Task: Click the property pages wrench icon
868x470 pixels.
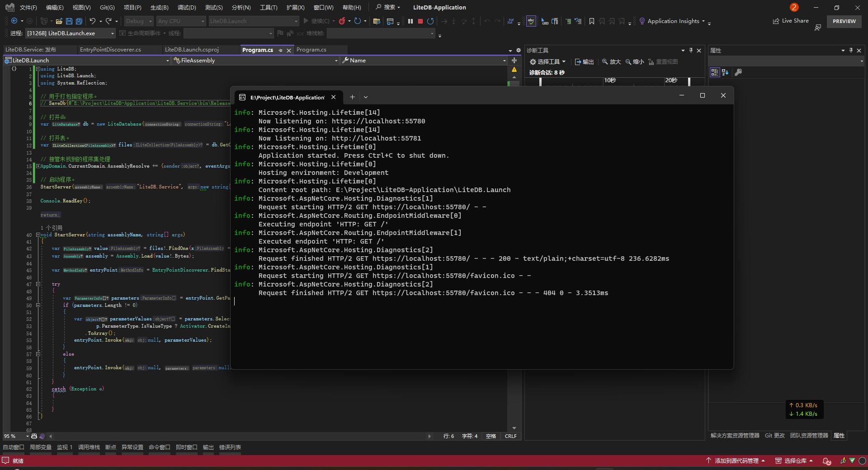Action: [x=738, y=72]
